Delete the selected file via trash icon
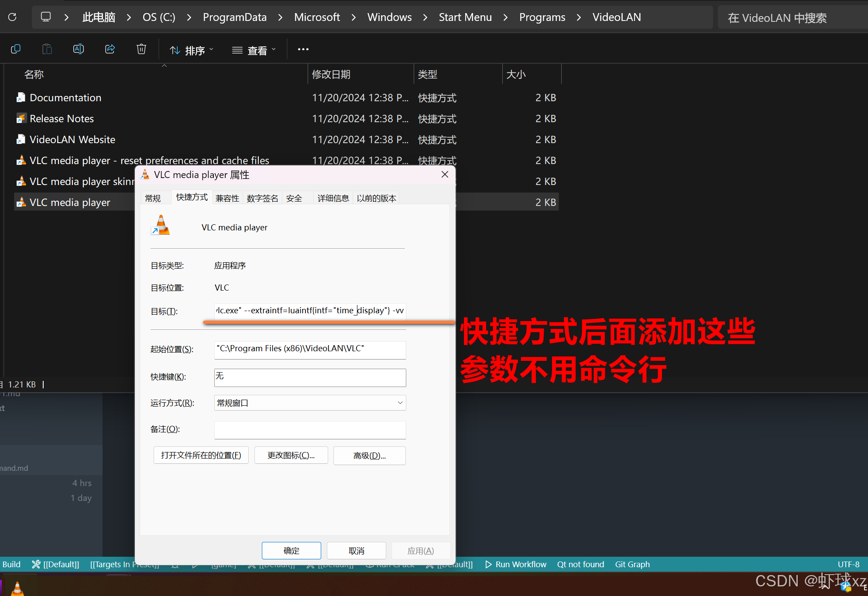This screenshot has height=596, width=868. pos(141,49)
